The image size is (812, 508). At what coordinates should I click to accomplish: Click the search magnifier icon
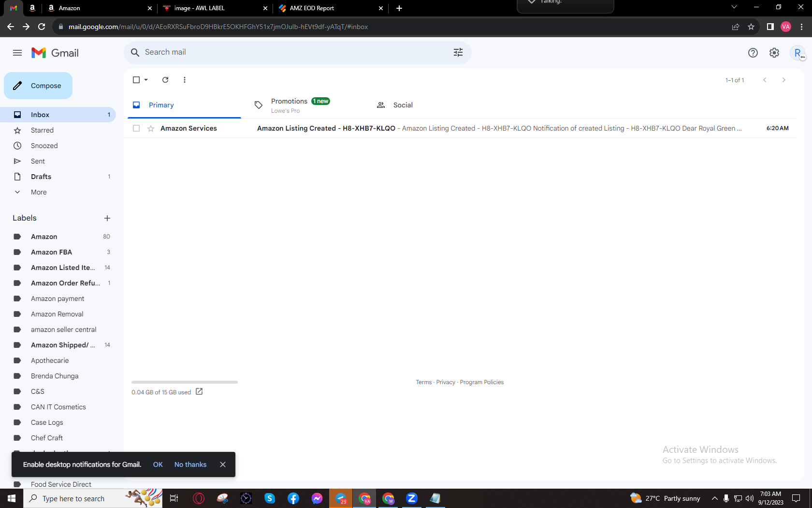point(135,52)
